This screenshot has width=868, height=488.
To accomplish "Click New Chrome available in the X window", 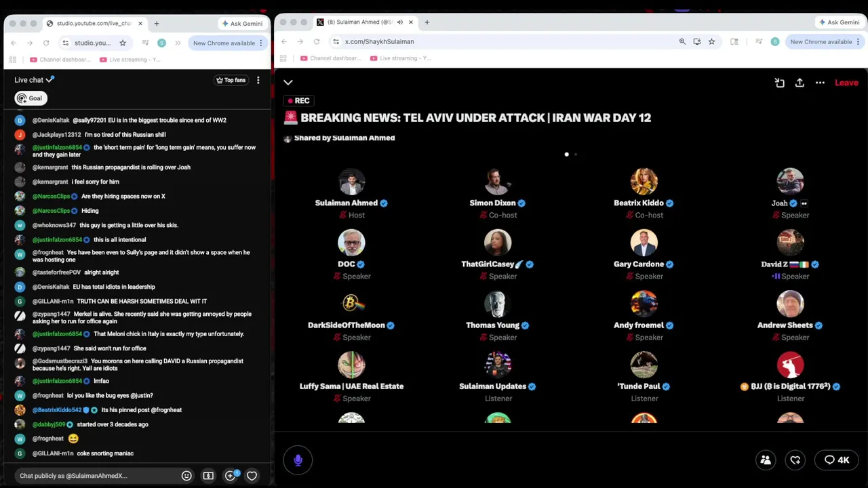I will click(825, 41).
